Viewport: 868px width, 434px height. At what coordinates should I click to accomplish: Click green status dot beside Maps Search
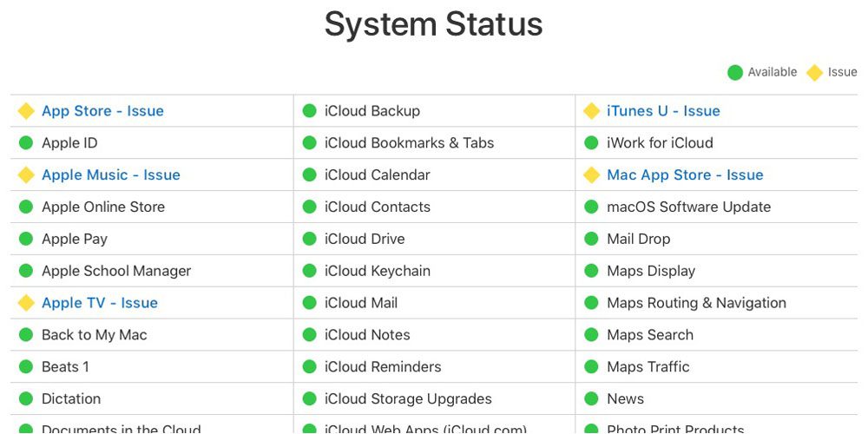[591, 335]
